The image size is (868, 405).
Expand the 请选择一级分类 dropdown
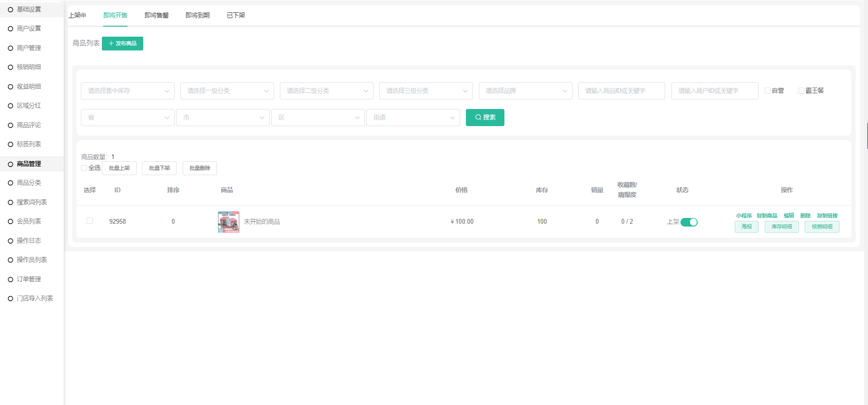[227, 91]
